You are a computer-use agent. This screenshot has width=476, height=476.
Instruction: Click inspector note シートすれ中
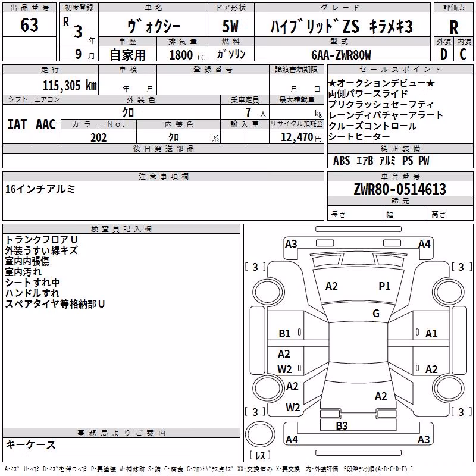[x=33, y=282]
